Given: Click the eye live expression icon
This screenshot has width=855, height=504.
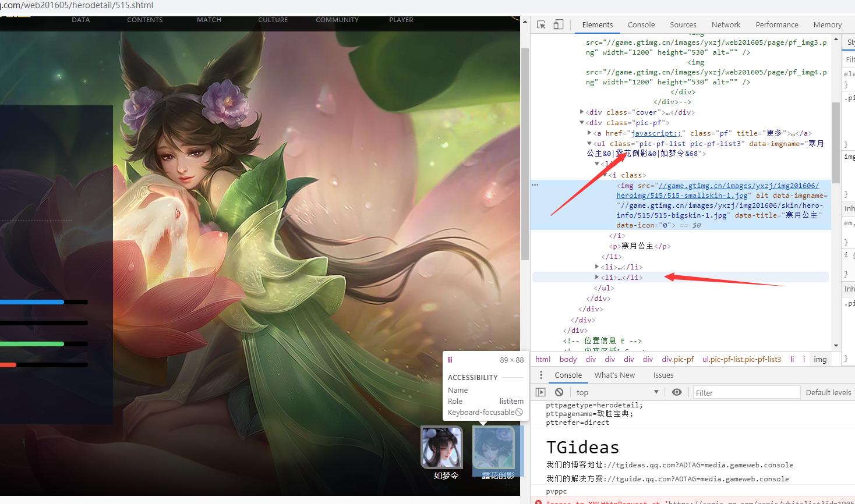Looking at the screenshot, I should (x=677, y=392).
